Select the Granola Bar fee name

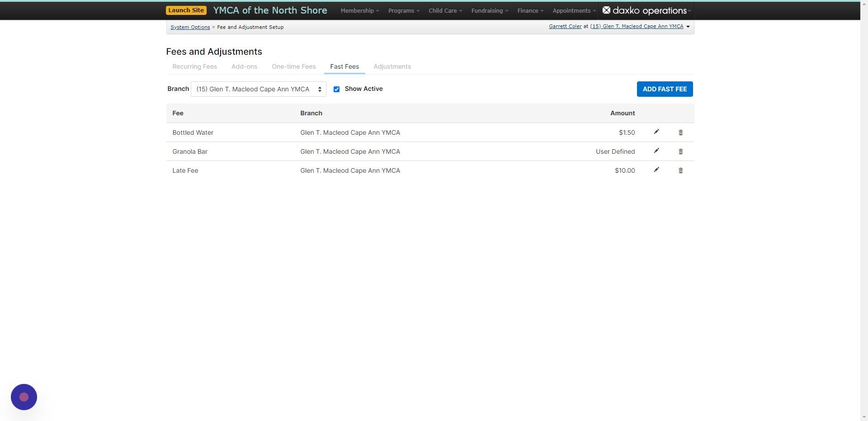[190, 151]
